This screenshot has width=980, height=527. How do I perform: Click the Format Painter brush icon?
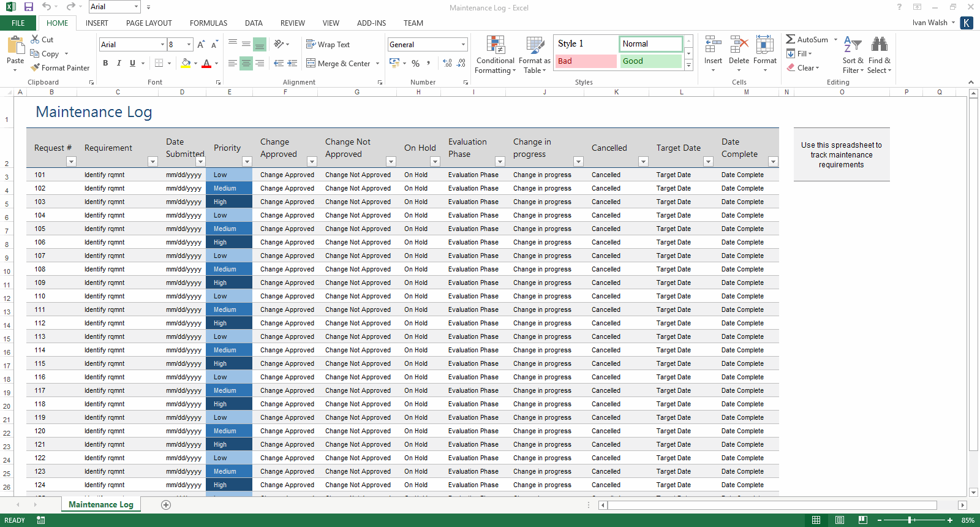tap(36, 67)
